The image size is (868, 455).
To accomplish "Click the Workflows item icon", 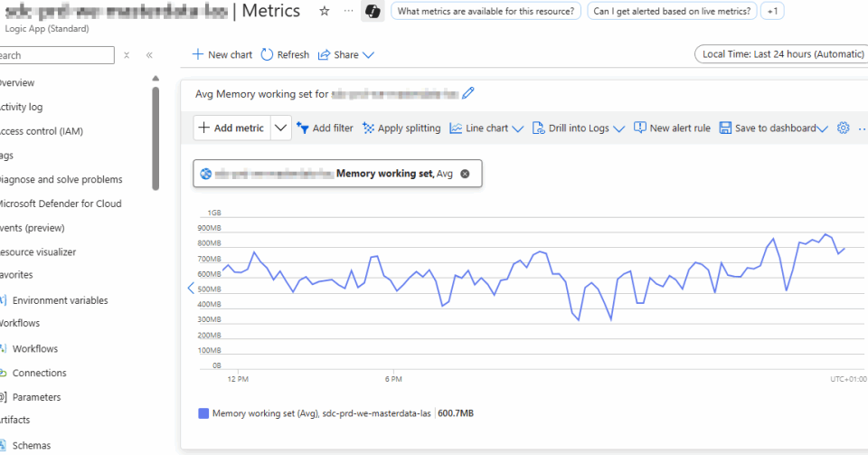I will tap(3, 349).
